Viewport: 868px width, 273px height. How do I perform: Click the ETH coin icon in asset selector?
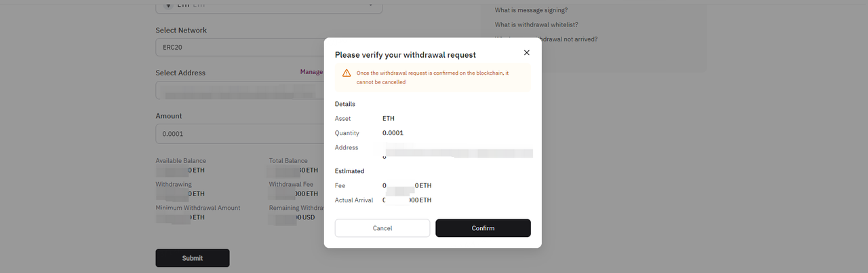167,4
